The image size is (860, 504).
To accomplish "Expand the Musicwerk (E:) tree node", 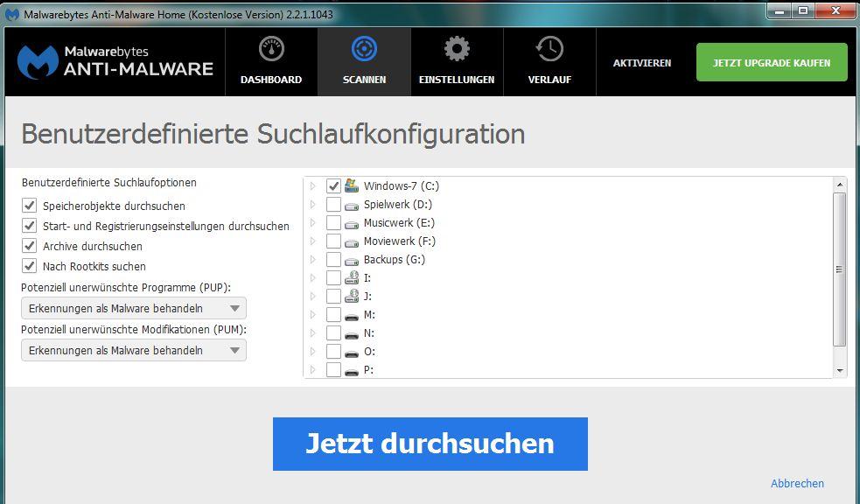I will coord(313,222).
